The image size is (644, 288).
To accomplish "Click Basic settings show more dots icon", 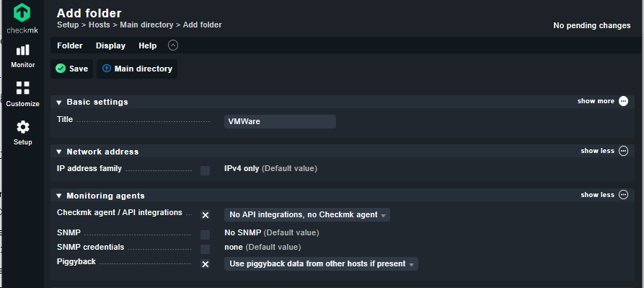I will point(624,101).
